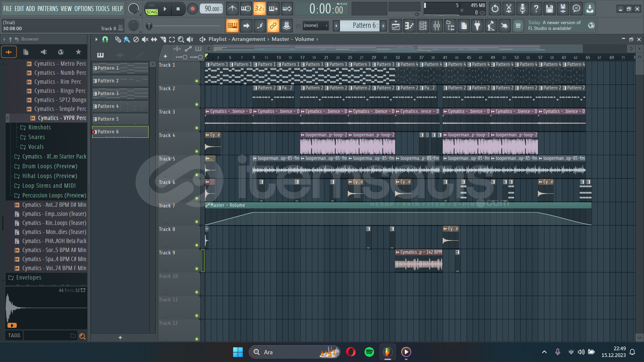Select the Mute tool in playlist toolbar
The height and width of the screenshot is (362, 644).
(145, 40)
